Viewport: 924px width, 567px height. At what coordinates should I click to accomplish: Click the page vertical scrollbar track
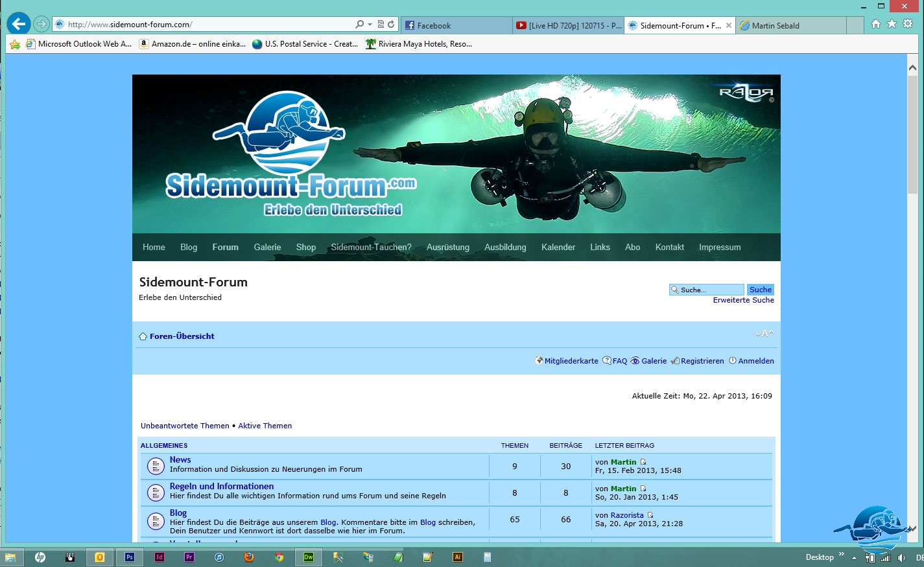[912, 324]
